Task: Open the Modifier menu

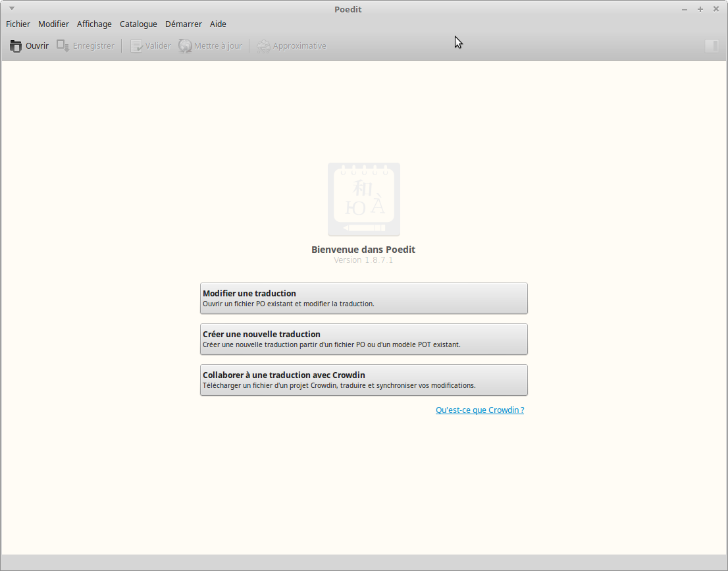Action: point(53,24)
